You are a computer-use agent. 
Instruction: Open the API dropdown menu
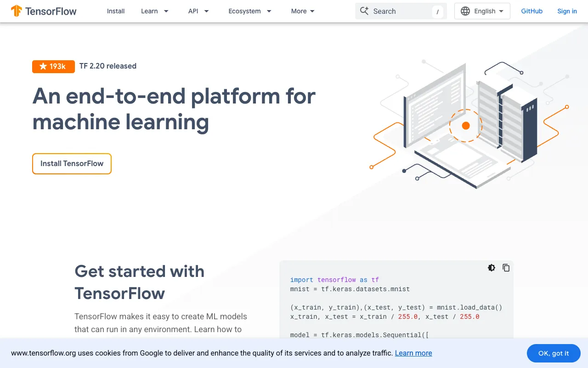[198, 11]
